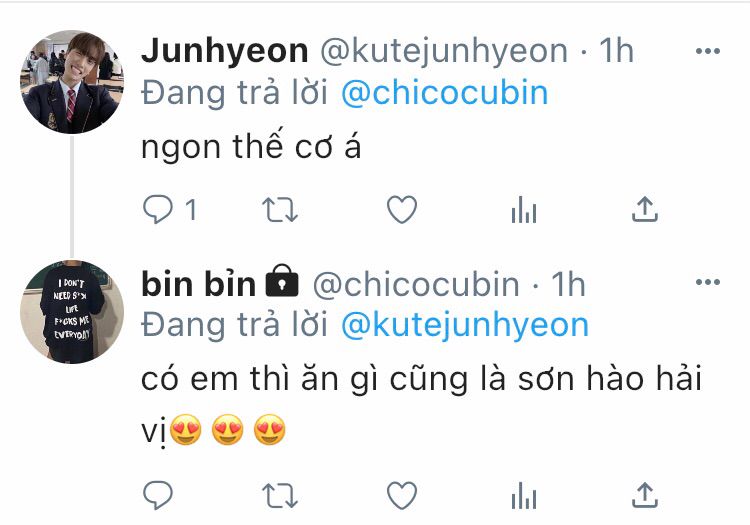
Task: Open more options menu on bin bỉn's tweet
Action: coord(708,282)
